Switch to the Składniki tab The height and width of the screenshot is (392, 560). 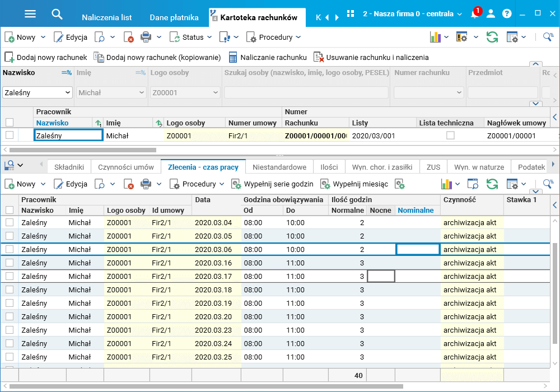pyautogui.click(x=69, y=167)
